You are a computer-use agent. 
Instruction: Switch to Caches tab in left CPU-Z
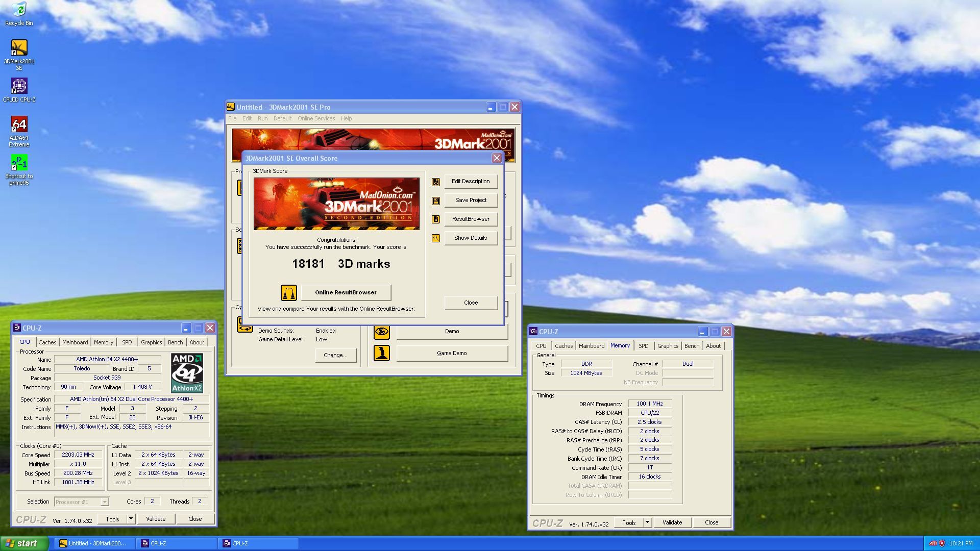(47, 342)
